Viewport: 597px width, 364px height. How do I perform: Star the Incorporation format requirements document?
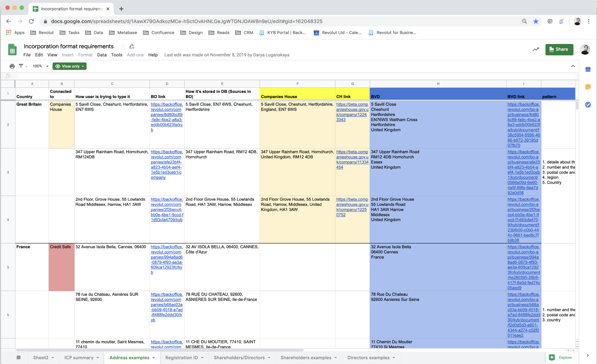[123, 46]
